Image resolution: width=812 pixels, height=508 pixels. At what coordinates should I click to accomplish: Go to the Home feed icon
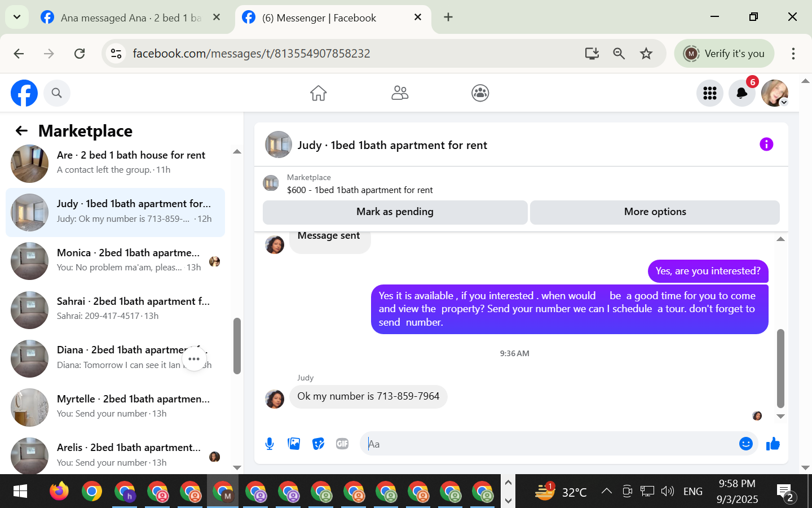pyautogui.click(x=319, y=93)
